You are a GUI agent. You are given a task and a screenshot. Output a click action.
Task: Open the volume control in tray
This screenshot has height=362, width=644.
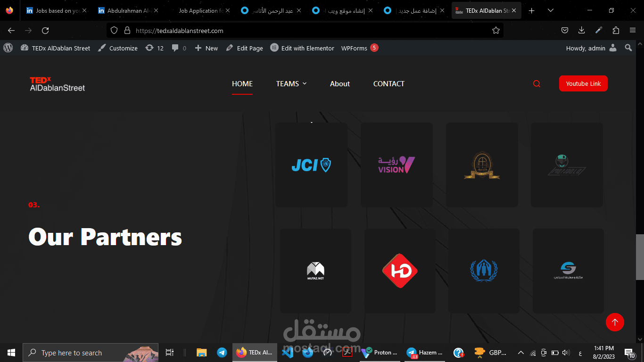[x=566, y=353]
